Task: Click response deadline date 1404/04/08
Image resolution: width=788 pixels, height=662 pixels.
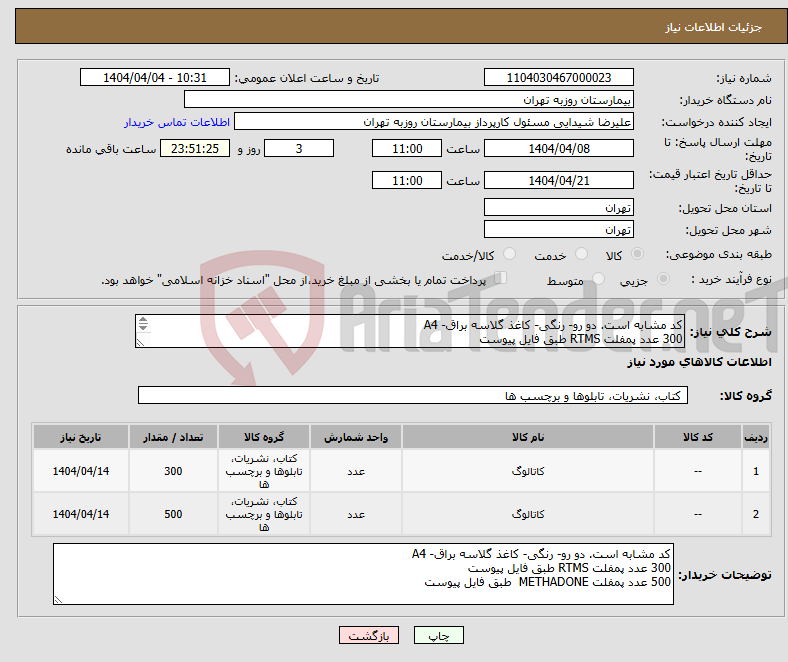Action: click(x=558, y=148)
